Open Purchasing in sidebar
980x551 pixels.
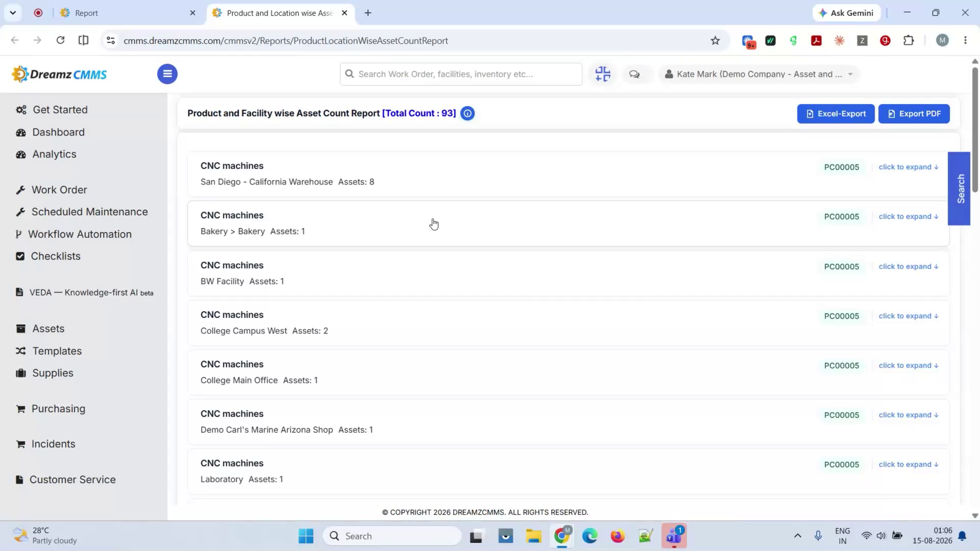[51, 409]
